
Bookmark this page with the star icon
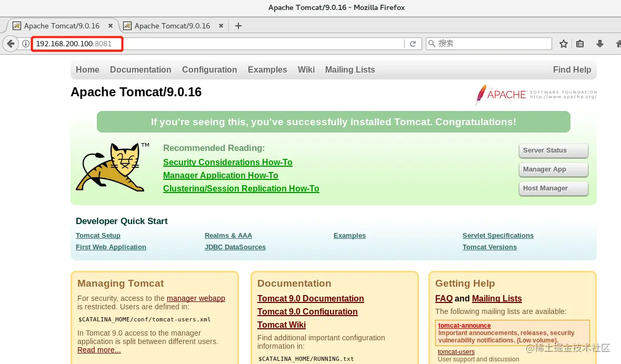(x=564, y=44)
